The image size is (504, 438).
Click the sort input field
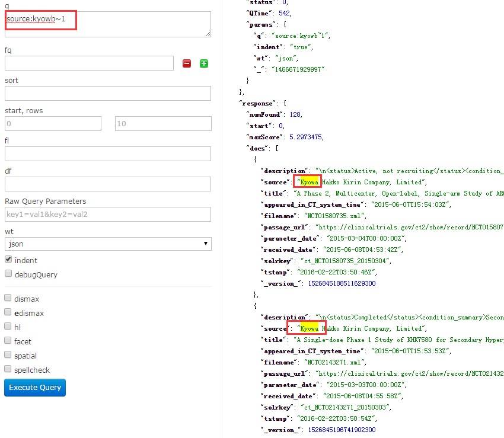[x=108, y=93]
